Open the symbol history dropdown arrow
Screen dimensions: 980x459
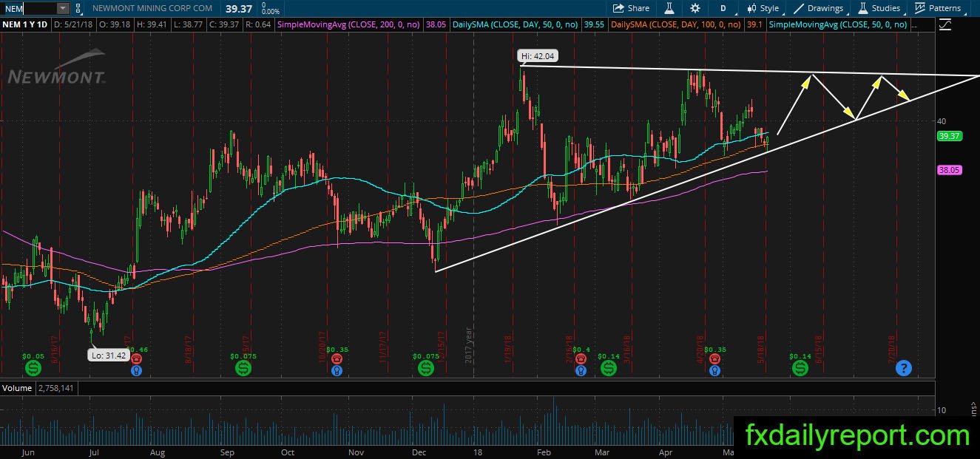tap(63, 8)
